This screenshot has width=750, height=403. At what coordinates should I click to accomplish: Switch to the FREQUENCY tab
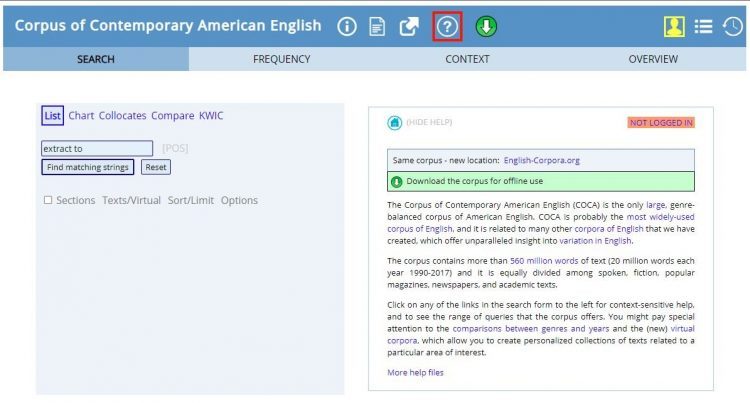coord(282,59)
